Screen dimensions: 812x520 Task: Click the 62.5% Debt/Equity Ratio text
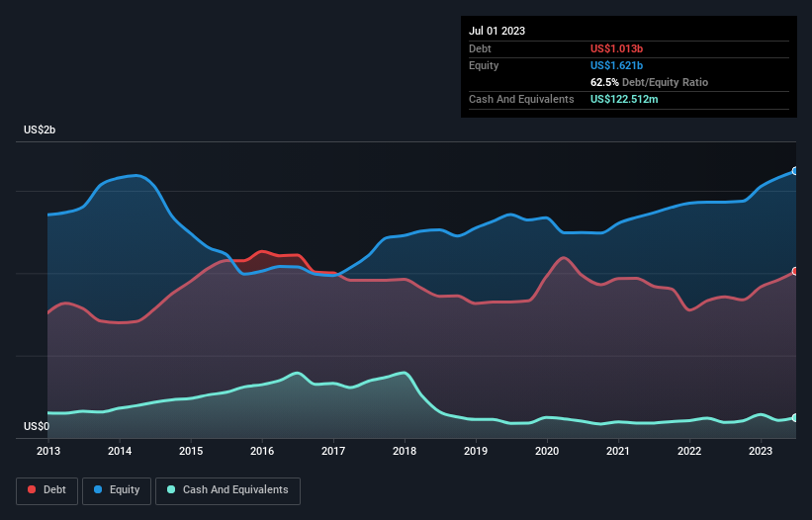(649, 82)
